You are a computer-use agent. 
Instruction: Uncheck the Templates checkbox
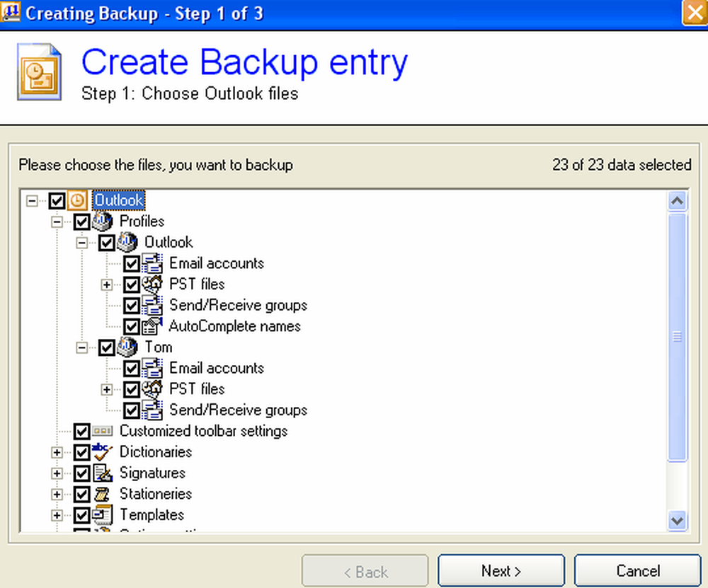81,515
